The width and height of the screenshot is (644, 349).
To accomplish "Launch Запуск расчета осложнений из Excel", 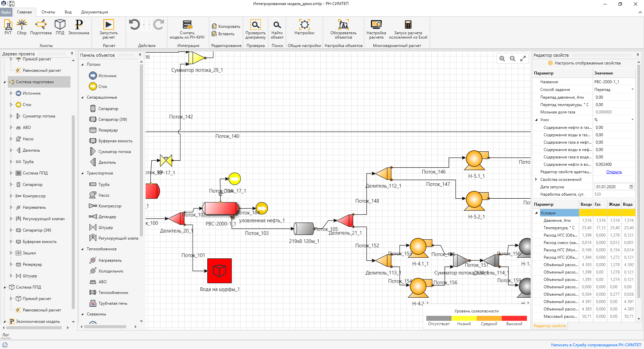I will click(x=408, y=29).
